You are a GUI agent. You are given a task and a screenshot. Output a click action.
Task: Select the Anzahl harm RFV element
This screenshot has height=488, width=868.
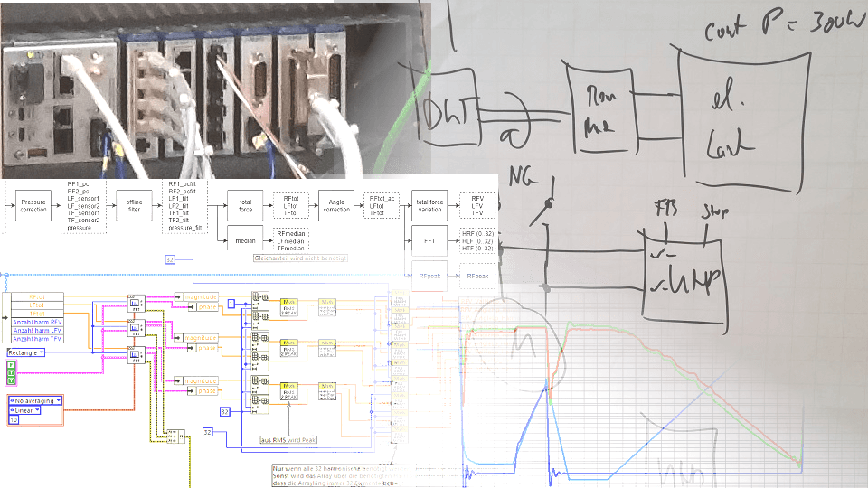click(x=37, y=322)
